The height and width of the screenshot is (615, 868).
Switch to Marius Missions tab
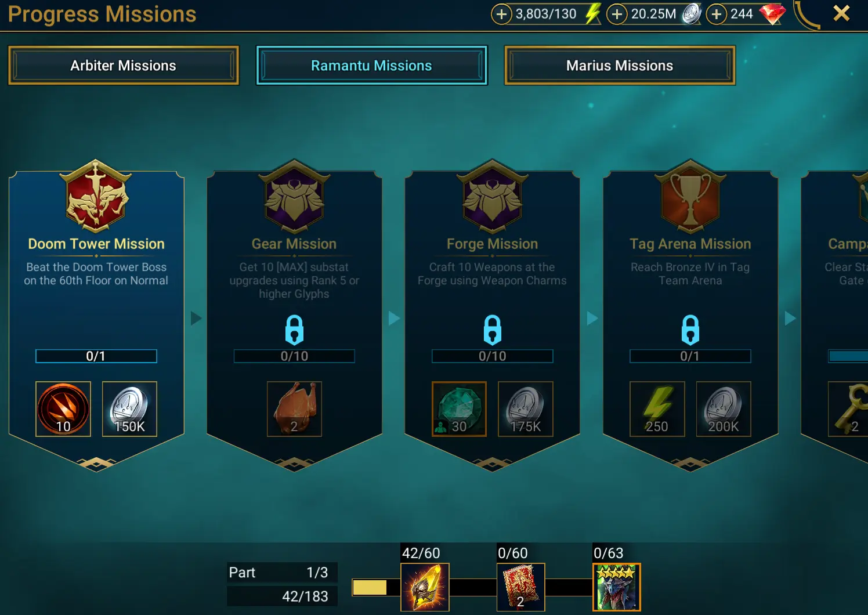620,66
